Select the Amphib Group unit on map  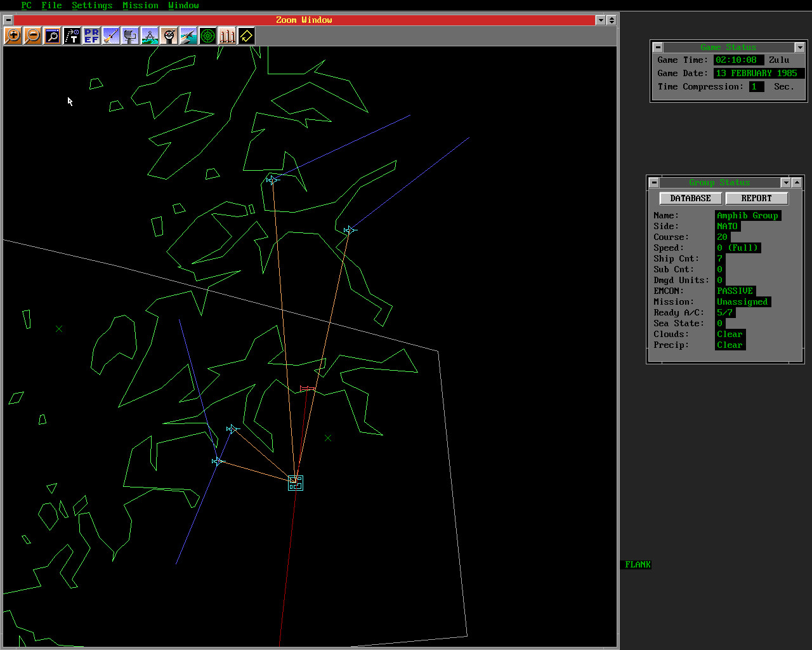pos(295,483)
